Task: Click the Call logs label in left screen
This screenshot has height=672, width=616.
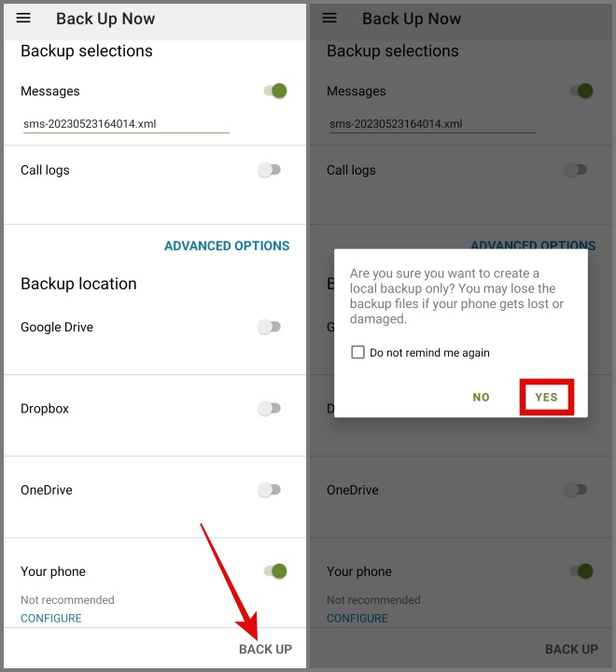Action: pyautogui.click(x=45, y=170)
